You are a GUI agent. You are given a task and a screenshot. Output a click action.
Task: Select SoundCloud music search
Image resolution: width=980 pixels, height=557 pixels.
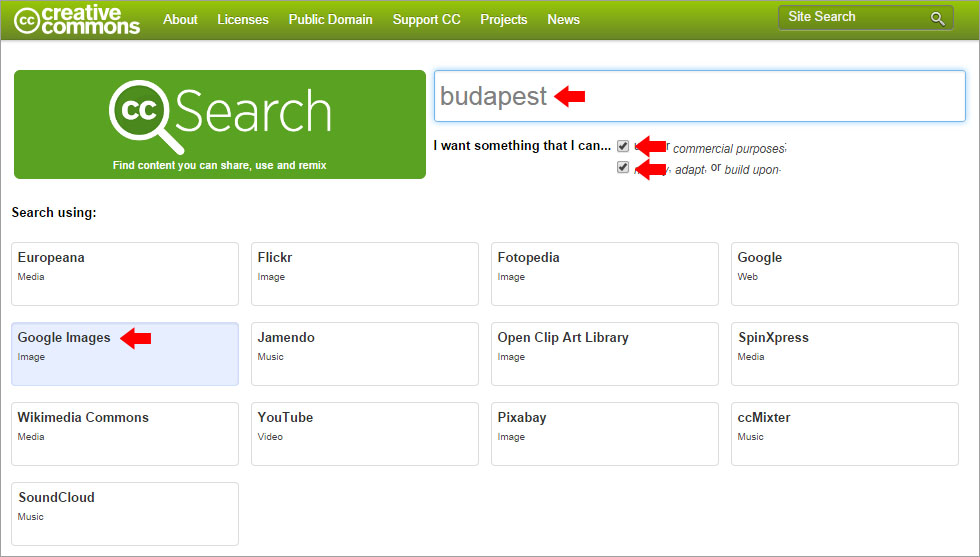[125, 514]
